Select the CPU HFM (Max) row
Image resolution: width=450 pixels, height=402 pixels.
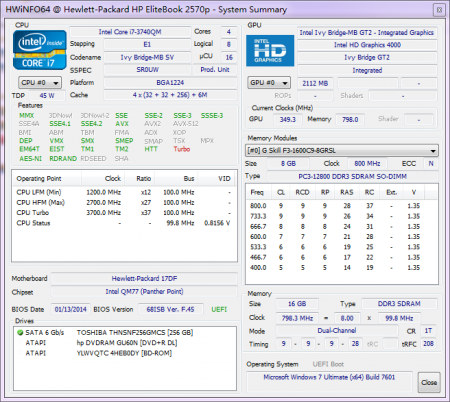tap(124, 203)
